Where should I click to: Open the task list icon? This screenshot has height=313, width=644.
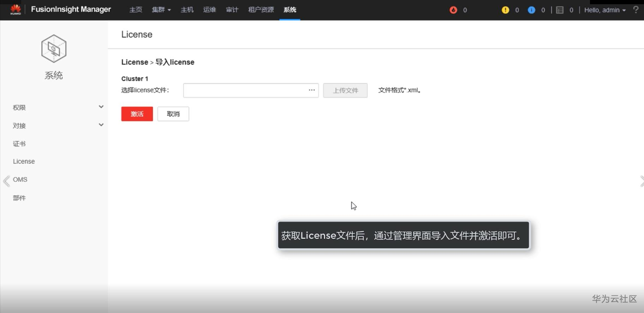[x=560, y=10]
